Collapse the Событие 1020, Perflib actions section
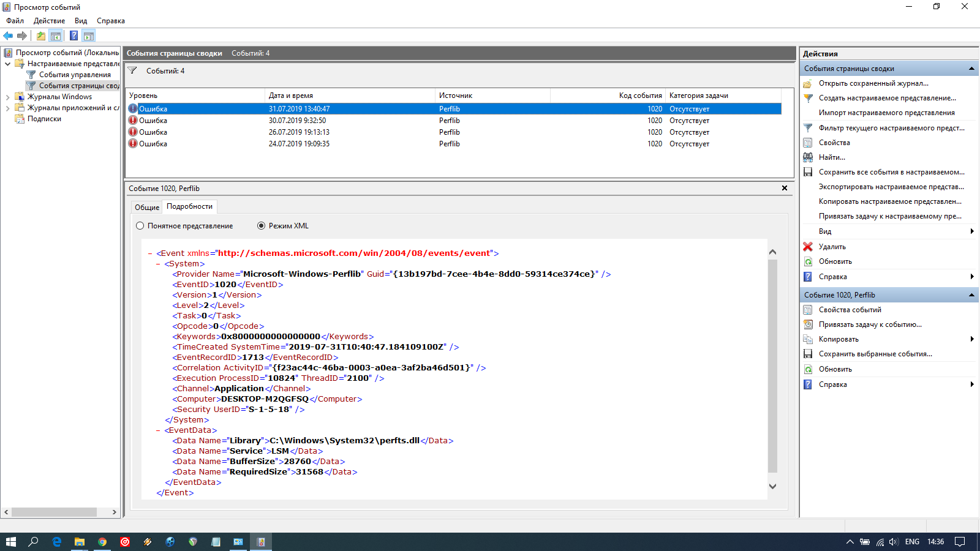Viewport: 980px width, 551px height. (x=971, y=295)
